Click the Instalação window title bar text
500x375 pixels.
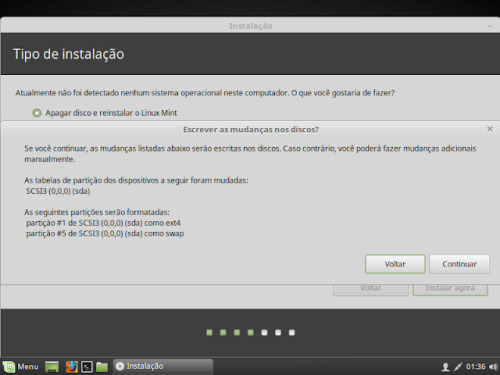pyautogui.click(x=251, y=26)
